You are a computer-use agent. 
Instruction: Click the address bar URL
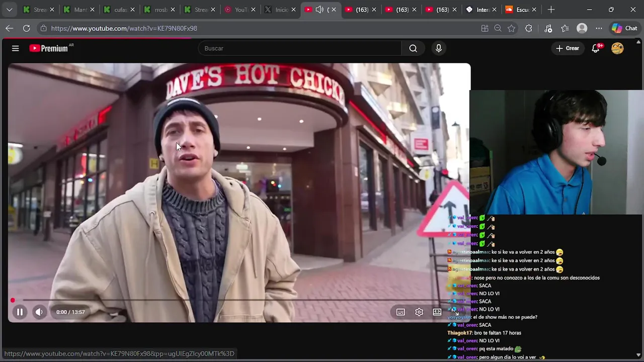pyautogui.click(x=124, y=28)
